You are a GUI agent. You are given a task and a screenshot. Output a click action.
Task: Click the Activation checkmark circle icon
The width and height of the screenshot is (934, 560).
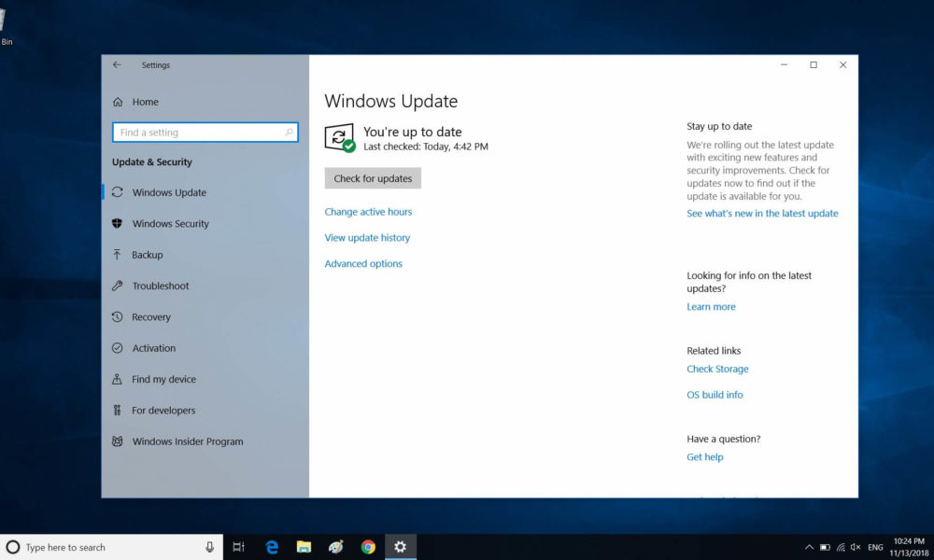(118, 347)
